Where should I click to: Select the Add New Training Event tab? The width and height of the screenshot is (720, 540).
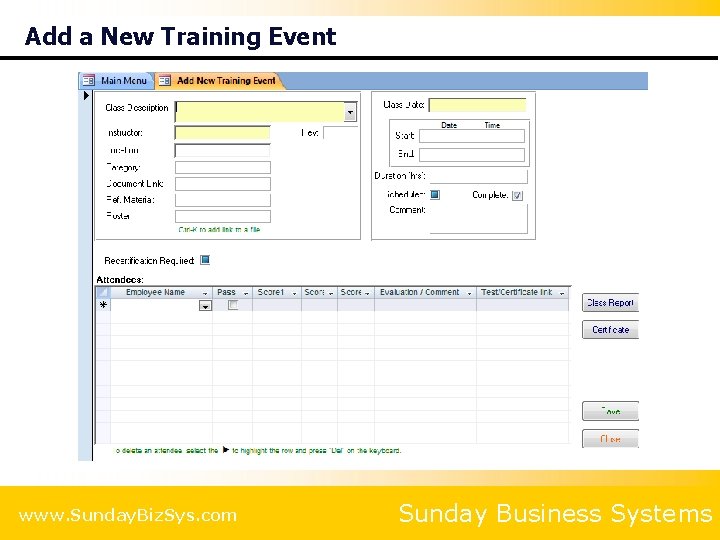[218, 81]
